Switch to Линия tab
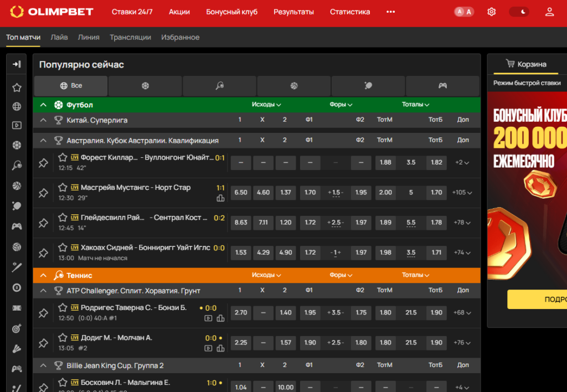The height and width of the screenshot is (392, 567). coord(89,37)
